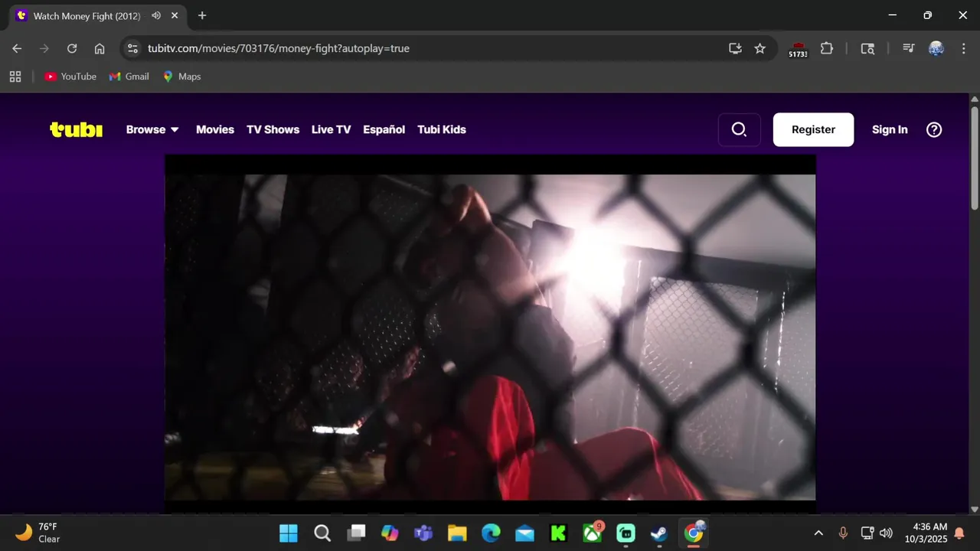Viewport: 980px width, 551px height.
Task: Open the Extensions puzzle icon
Action: click(x=827, y=48)
